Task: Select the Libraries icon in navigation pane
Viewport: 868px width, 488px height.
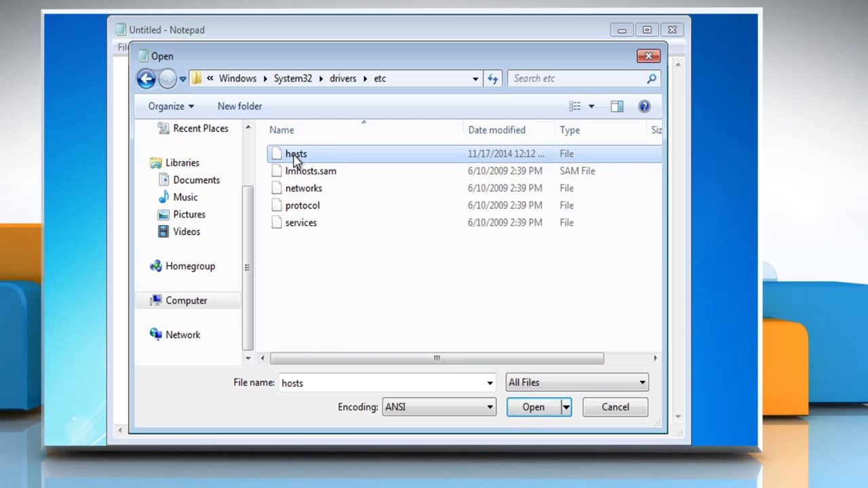Action: [x=157, y=163]
